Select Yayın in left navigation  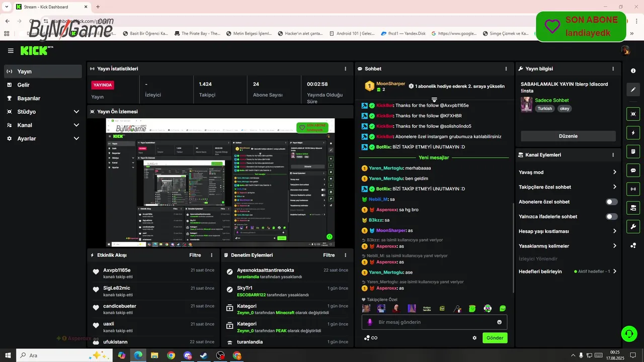pos(43,71)
